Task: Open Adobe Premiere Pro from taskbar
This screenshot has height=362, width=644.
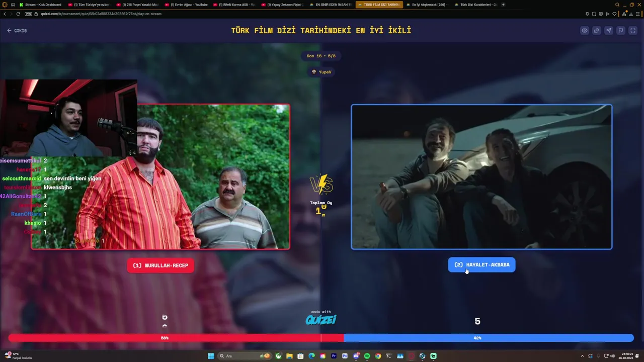Action: (334, 356)
